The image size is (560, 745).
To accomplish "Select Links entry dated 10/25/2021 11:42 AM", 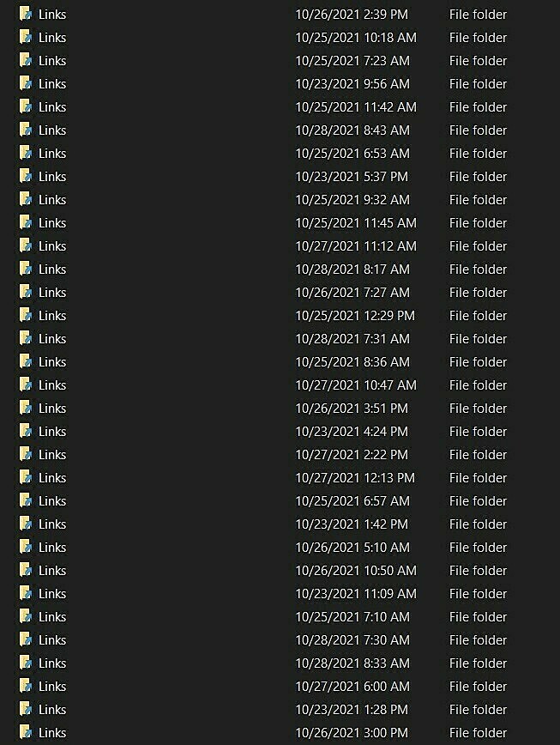I will (52, 107).
